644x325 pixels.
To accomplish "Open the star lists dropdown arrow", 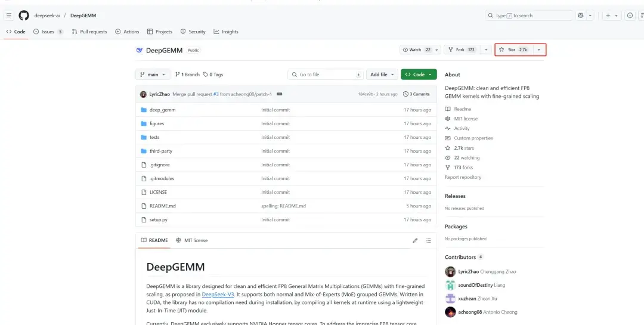I will pyautogui.click(x=539, y=49).
